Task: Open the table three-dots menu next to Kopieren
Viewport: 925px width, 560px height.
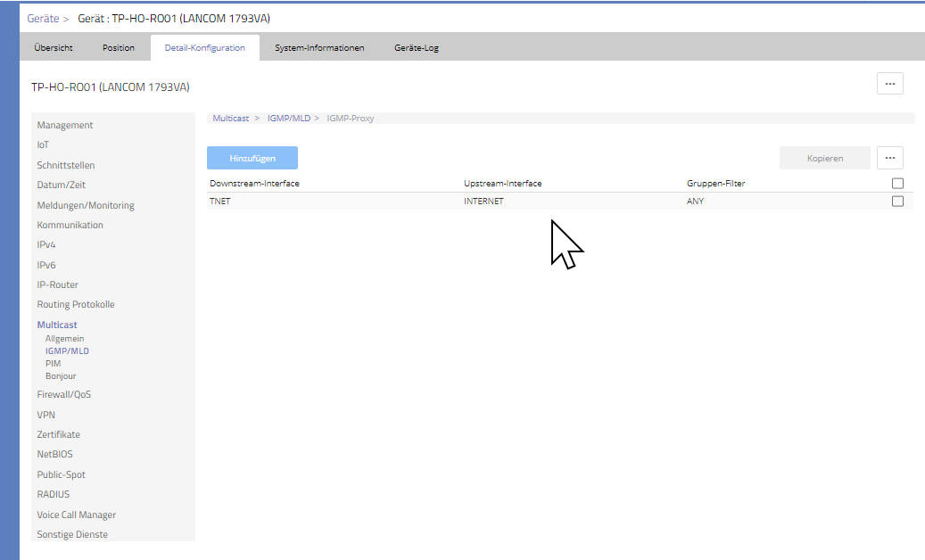Action: tap(889, 158)
